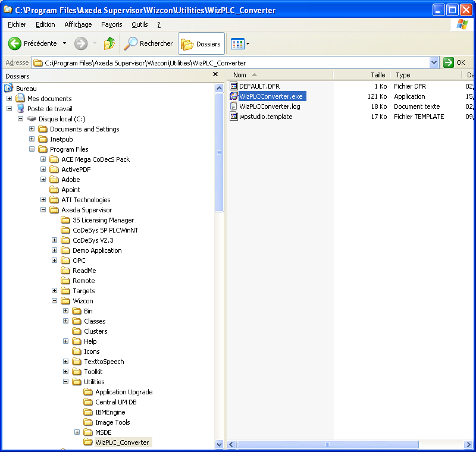Screen dimensions: 476x452
Task: Select the Inetpub folder label
Action: (61, 139)
